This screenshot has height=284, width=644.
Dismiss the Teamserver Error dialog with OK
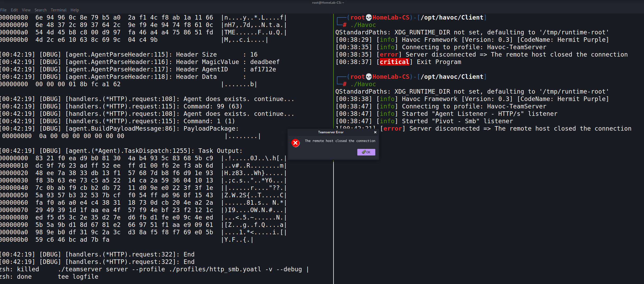point(366,152)
